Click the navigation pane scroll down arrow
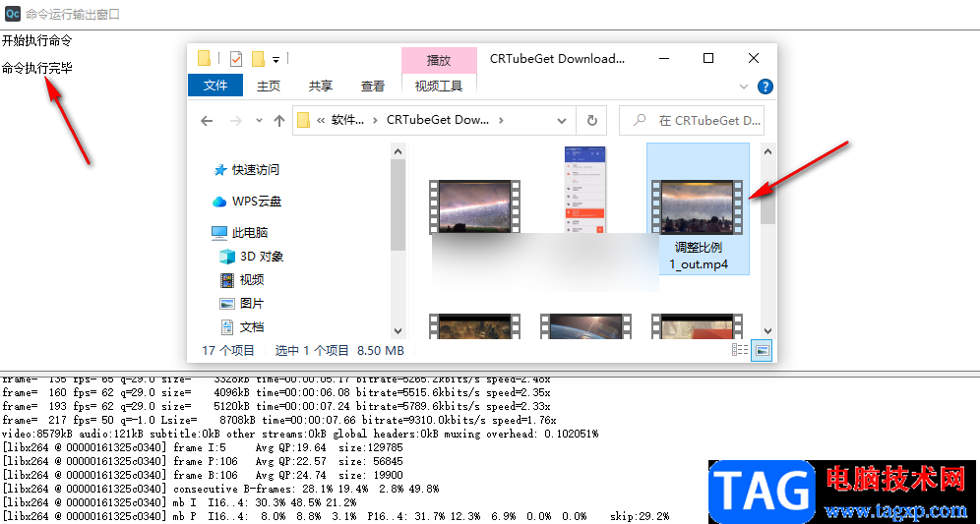The image size is (980, 524). (398, 331)
